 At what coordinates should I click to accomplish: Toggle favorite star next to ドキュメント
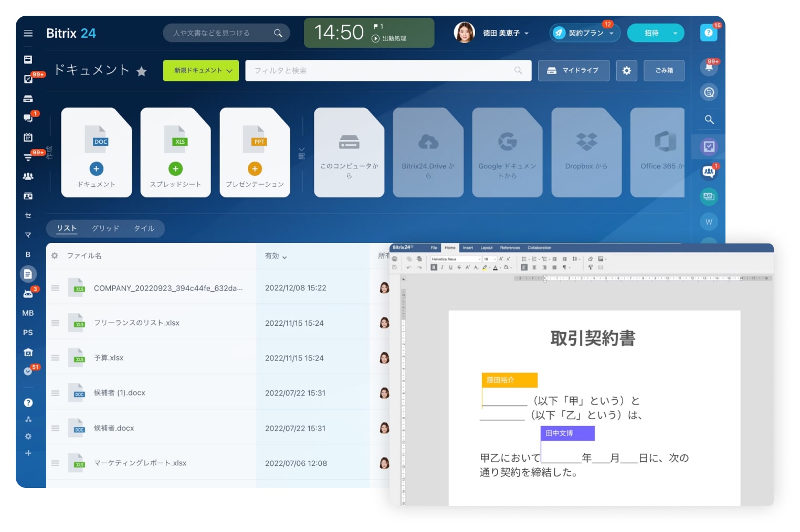coord(141,71)
